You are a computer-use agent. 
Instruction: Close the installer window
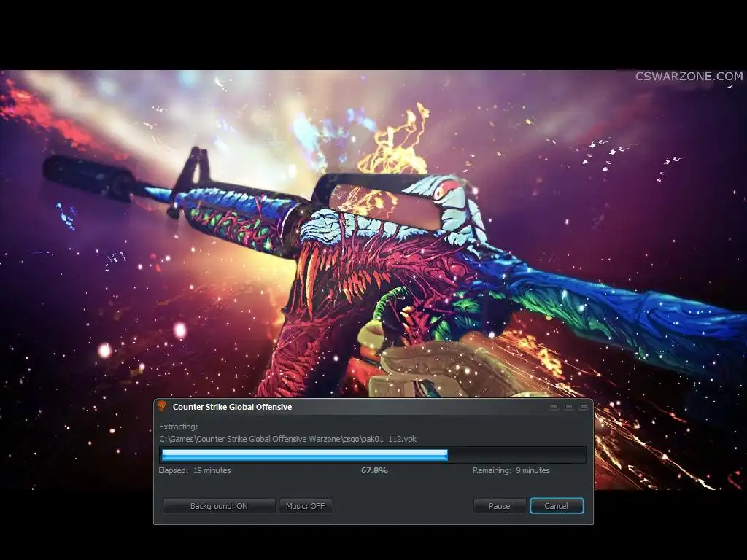click(583, 407)
